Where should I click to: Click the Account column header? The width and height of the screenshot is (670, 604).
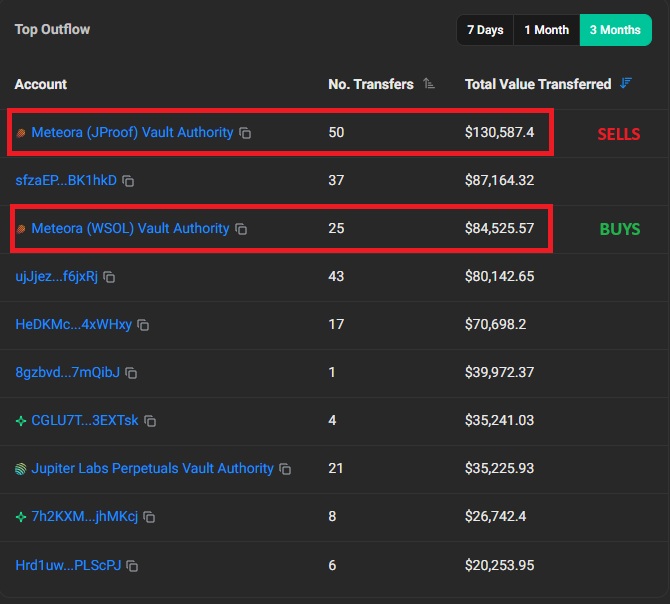41,85
